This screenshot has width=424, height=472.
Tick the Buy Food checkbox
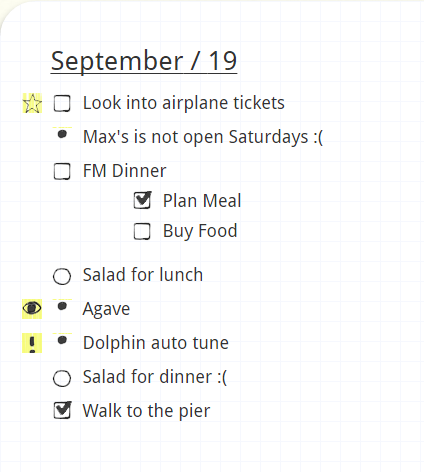click(142, 231)
